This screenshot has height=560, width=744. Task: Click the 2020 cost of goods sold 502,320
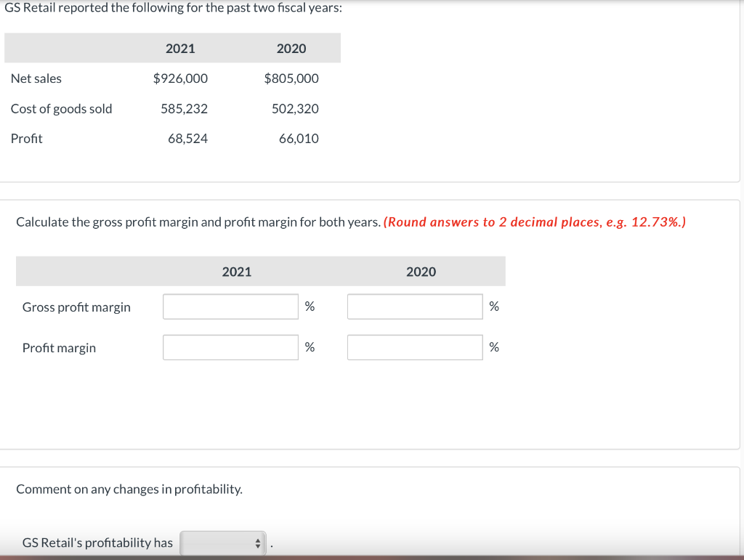click(295, 108)
